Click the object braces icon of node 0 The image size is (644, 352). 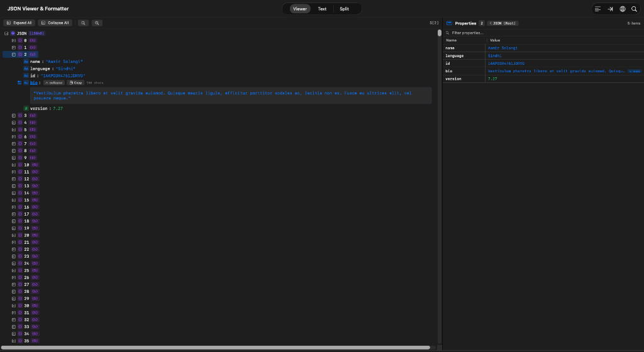coord(20,41)
